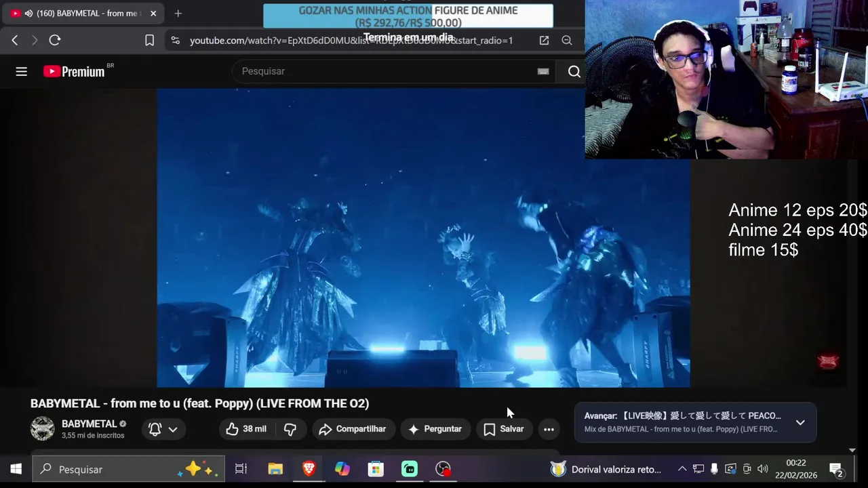Toggle the notification bell for BABYMETAL
Screen dimensions: 868x488
point(155,429)
